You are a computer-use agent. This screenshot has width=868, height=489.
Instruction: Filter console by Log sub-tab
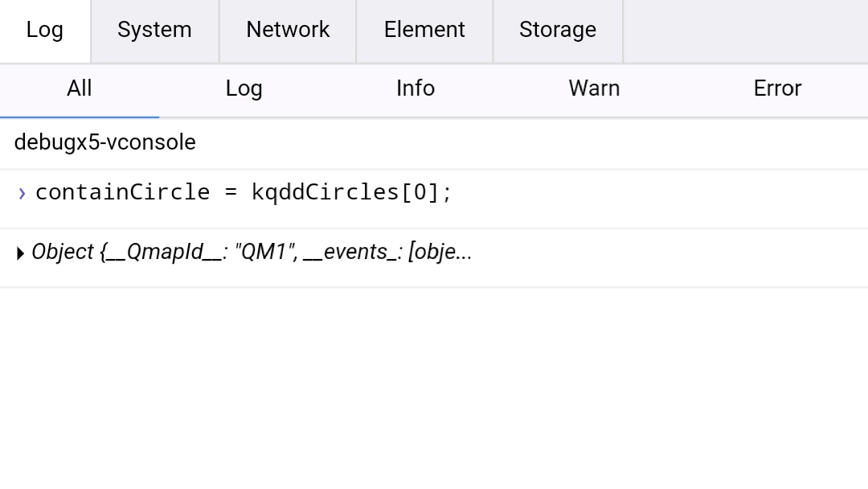pos(244,88)
